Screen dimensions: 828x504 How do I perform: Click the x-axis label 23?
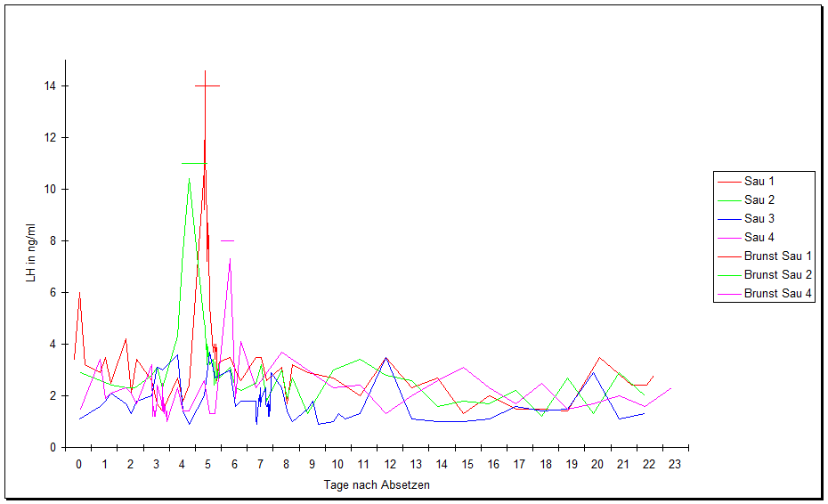[x=675, y=465]
